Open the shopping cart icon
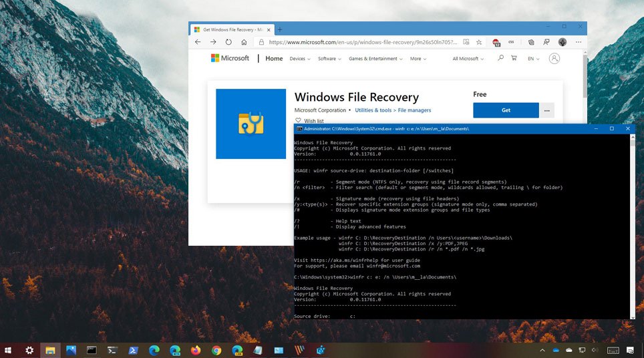The width and height of the screenshot is (644, 358). click(514, 59)
